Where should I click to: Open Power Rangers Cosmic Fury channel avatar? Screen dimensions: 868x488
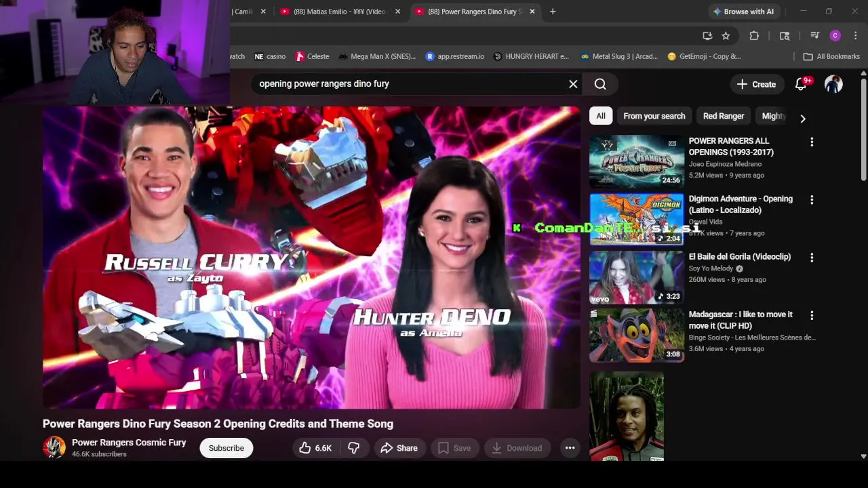(x=54, y=447)
